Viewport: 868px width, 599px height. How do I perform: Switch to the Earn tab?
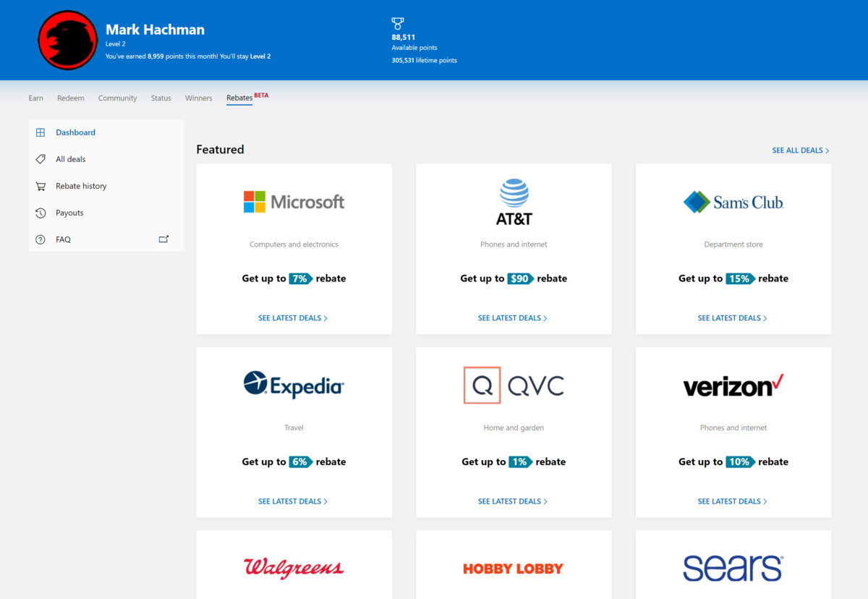point(35,98)
